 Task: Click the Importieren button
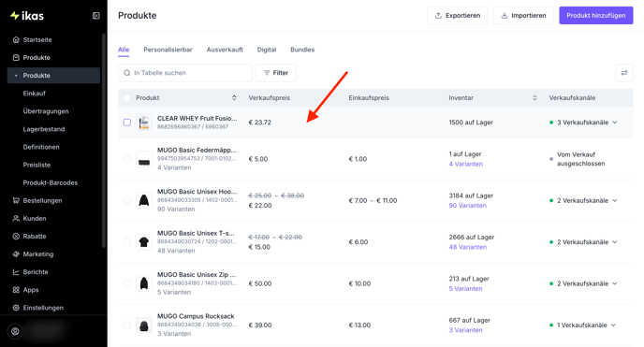523,16
